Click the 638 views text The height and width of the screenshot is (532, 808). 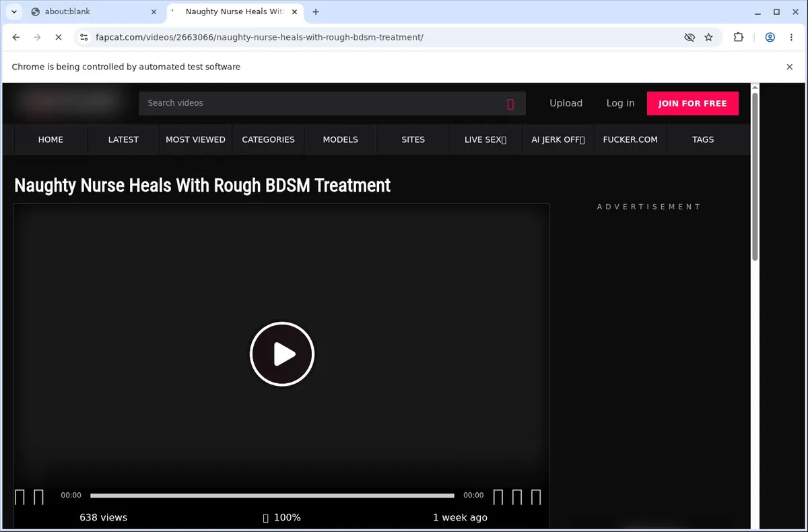click(x=103, y=517)
